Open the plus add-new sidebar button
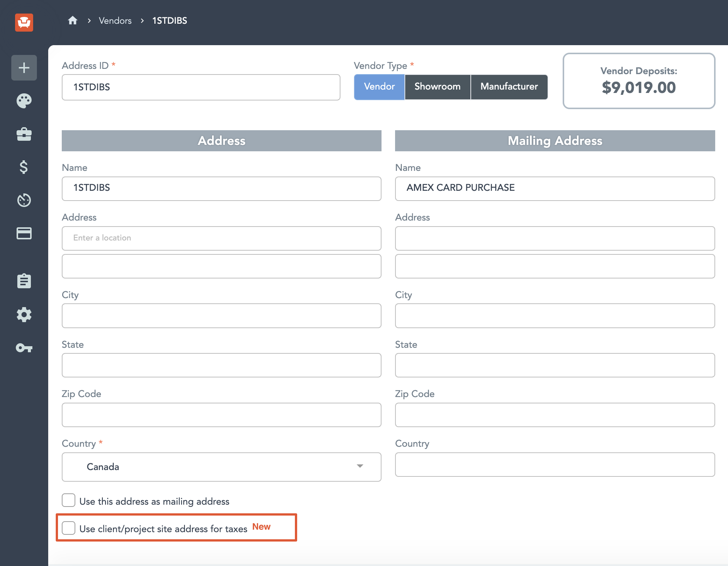 coord(24,68)
